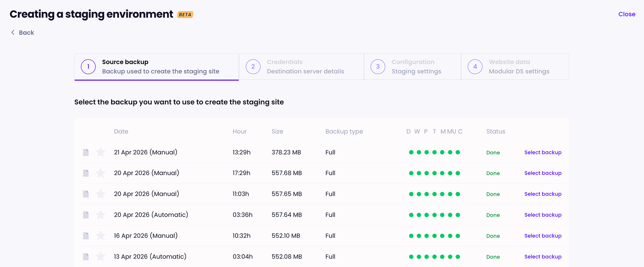This screenshot has height=267, width=644.
Task: Select backup from 20 Apr 11:03h
Action: pos(543,194)
